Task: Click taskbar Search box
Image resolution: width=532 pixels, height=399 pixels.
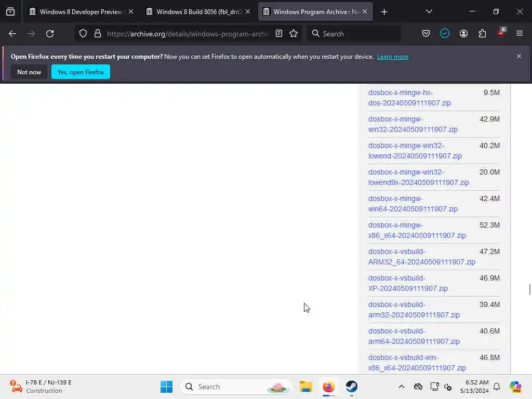Action: (236, 387)
